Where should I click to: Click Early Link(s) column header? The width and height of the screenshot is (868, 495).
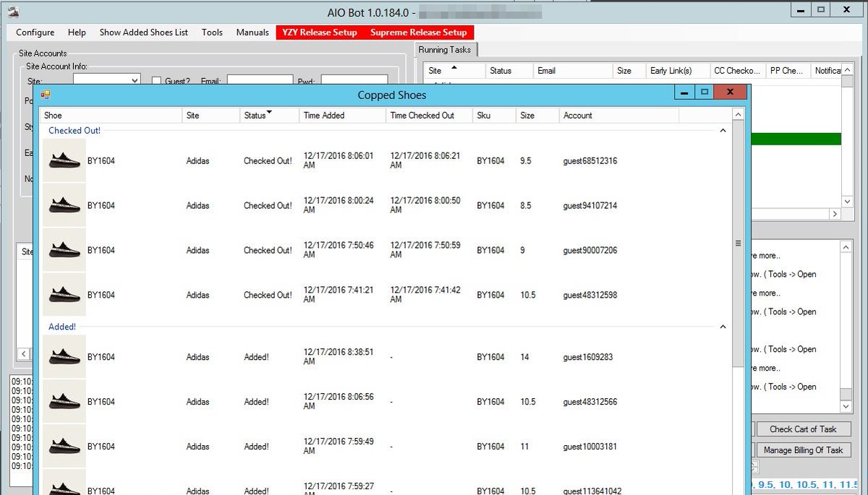(676, 70)
